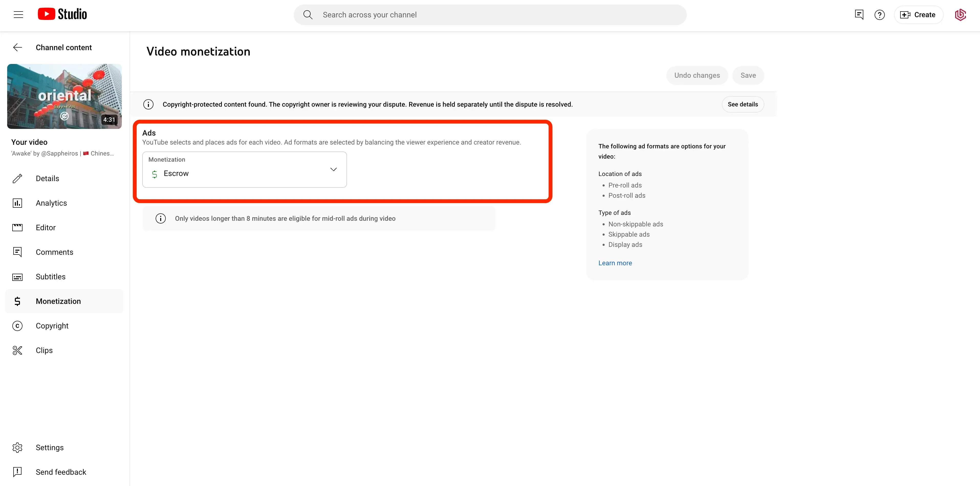Go back using the Channel content arrow
The image size is (980, 486).
point(17,48)
